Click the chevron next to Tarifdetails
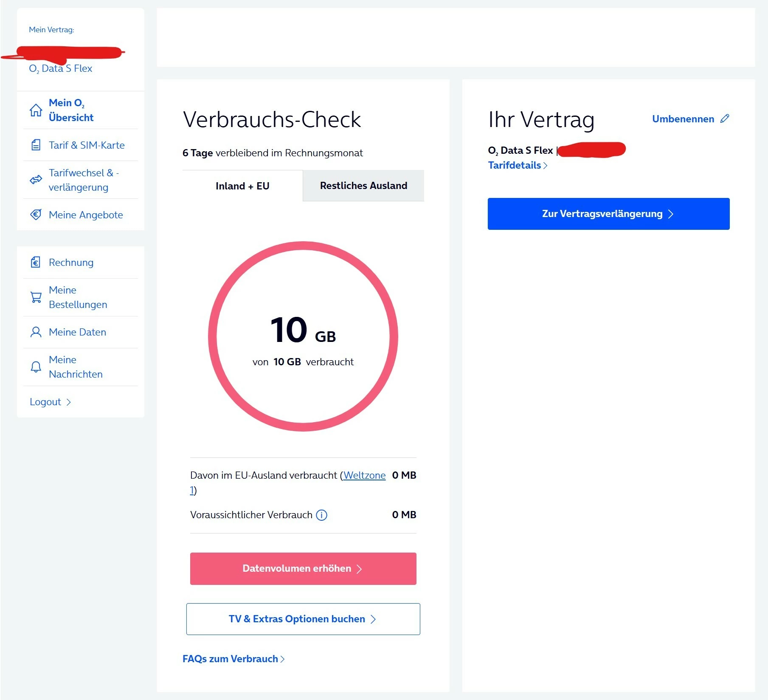The image size is (768, 700). (545, 165)
